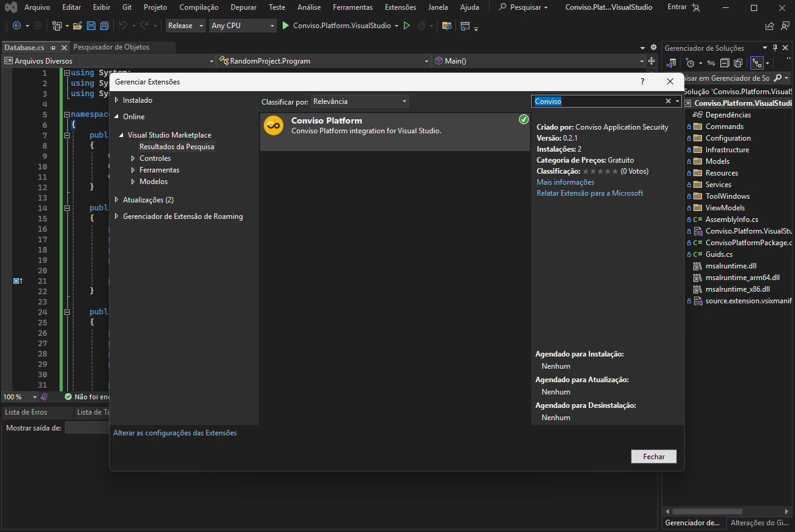The width and height of the screenshot is (795, 532).
Task: Open the Any CPU platform dropdown
Action: tap(243, 26)
